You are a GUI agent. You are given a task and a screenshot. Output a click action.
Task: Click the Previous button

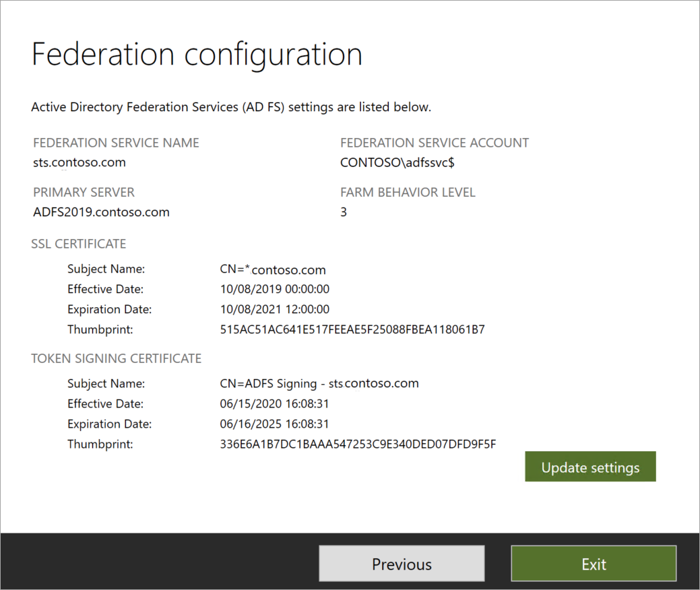point(401,563)
